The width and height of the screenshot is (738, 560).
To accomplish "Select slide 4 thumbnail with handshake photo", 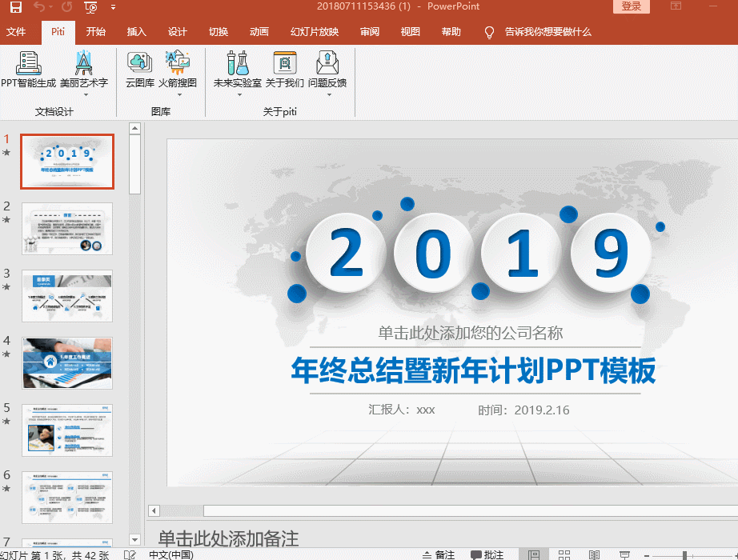I will click(67, 363).
